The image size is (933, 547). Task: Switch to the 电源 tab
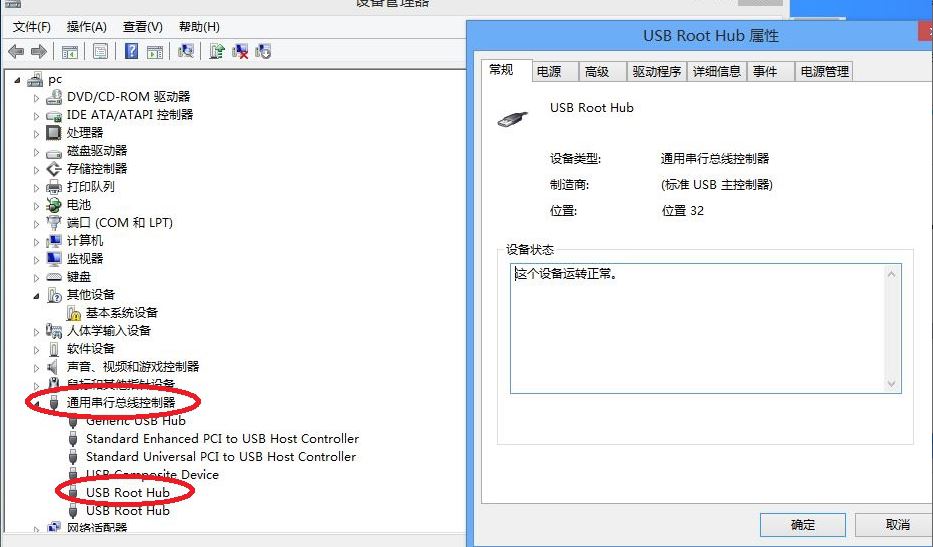555,72
